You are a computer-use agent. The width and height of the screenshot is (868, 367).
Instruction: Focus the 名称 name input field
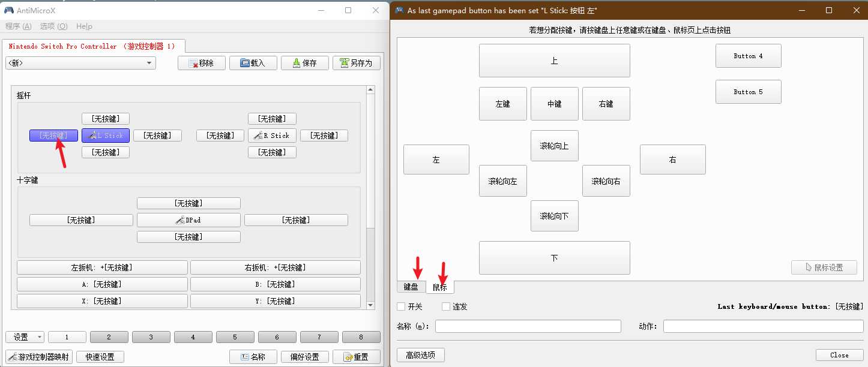coord(528,326)
